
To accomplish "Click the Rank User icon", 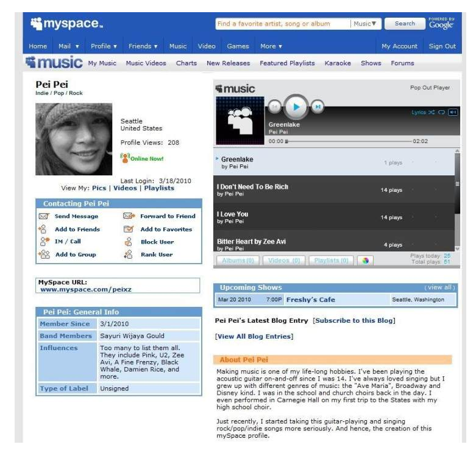I will (128, 254).
